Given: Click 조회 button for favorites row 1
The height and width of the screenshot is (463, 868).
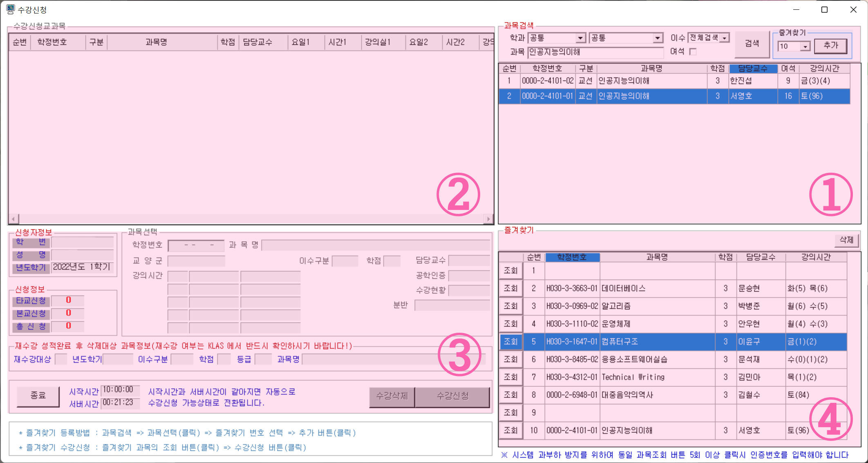Looking at the screenshot, I should point(511,271).
